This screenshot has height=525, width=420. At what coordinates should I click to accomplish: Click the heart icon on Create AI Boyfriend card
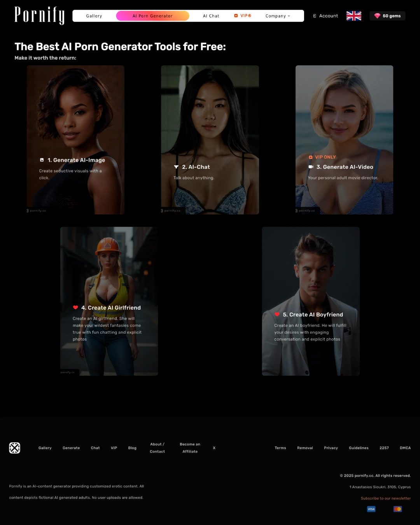pyautogui.click(x=277, y=314)
